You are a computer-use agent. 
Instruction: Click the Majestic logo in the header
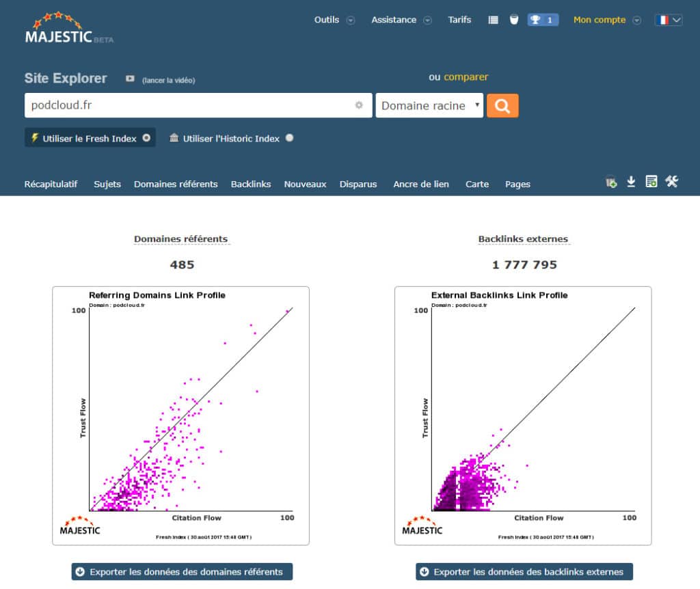tap(69, 27)
